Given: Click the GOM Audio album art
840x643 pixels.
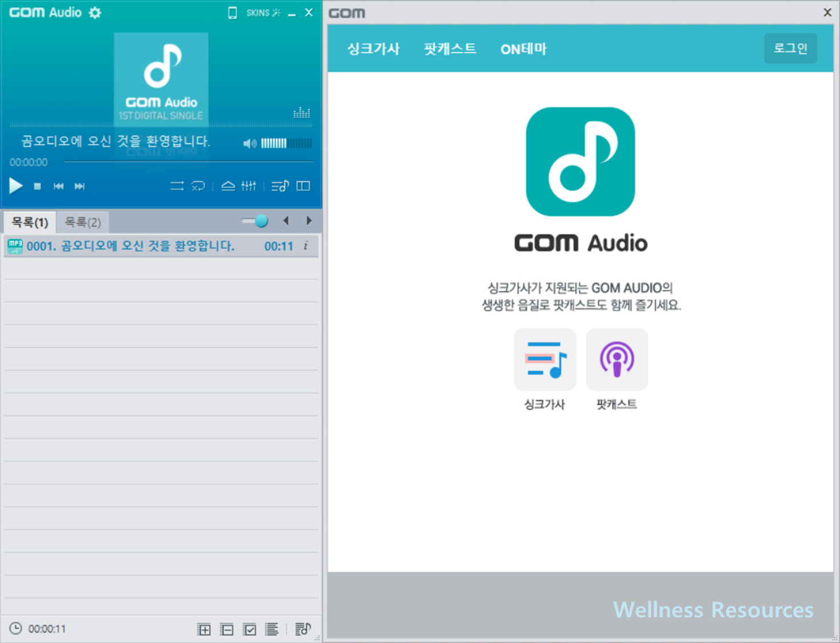Looking at the screenshot, I should coord(161,79).
